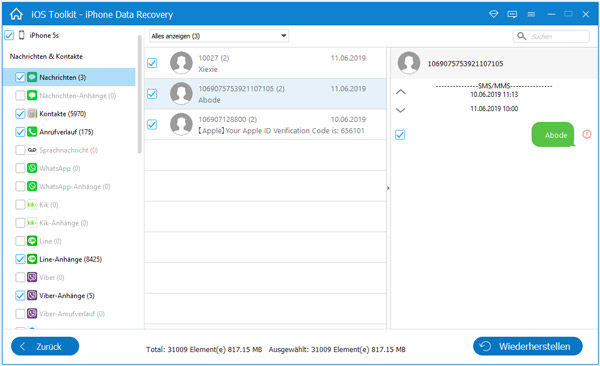Screen dimensions: 600x366
Task: Click the down chevron in message preview
Action: click(x=400, y=110)
